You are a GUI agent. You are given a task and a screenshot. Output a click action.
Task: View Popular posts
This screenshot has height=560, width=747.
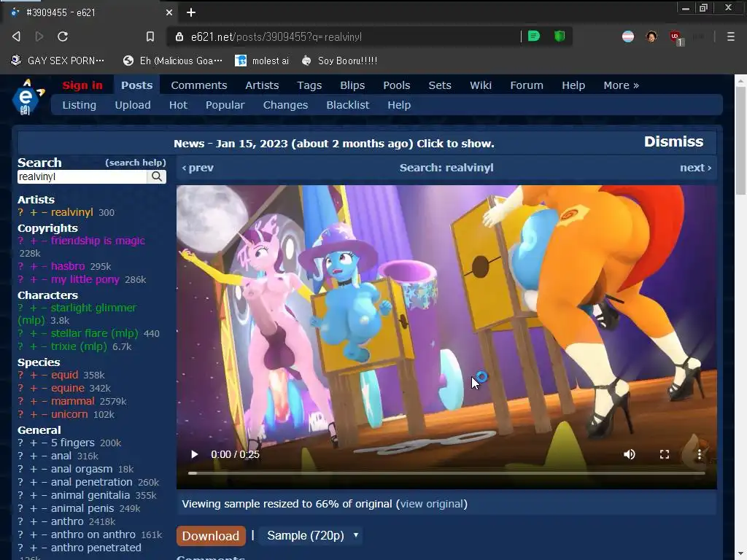click(225, 105)
